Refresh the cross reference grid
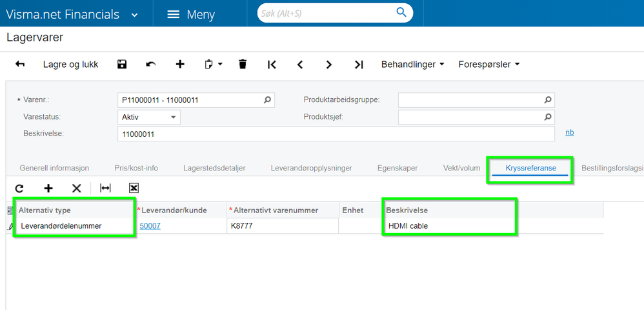This screenshot has width=644, height=310. 19,189
